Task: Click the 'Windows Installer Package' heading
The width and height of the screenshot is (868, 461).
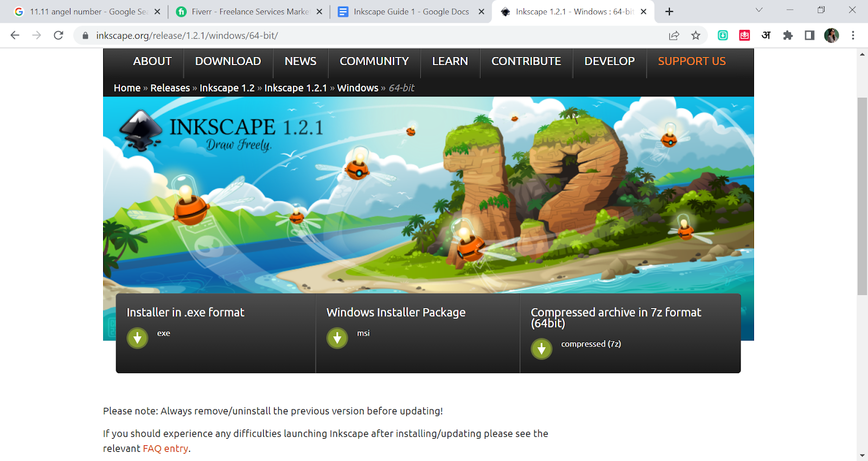Action: click(396, 312)
